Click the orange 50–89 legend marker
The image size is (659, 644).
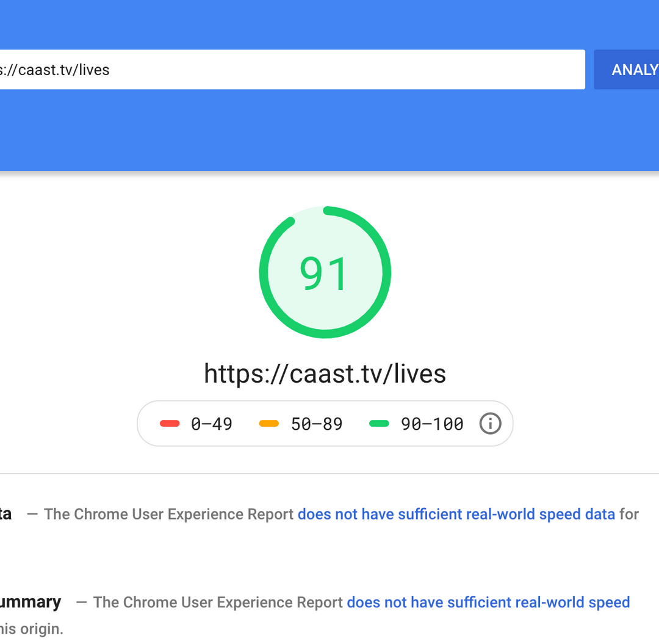[269, 423]
